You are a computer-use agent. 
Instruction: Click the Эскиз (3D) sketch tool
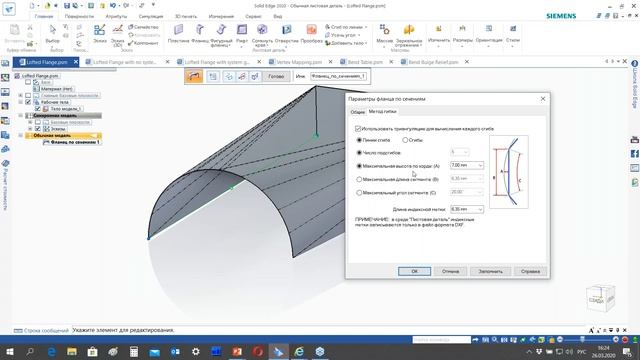pos(118,35)
